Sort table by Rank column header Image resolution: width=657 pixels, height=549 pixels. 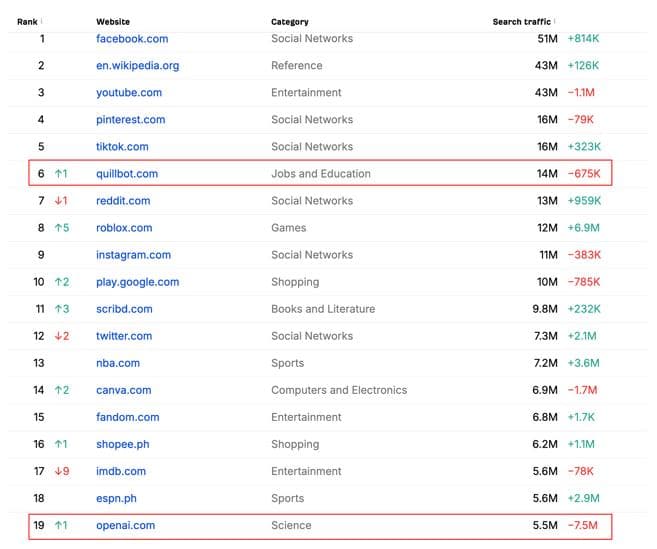click(x=27, y=22)
